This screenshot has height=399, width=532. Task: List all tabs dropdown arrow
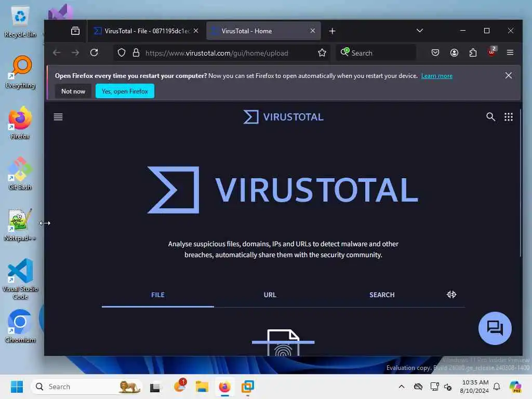[x=420, y=31]
